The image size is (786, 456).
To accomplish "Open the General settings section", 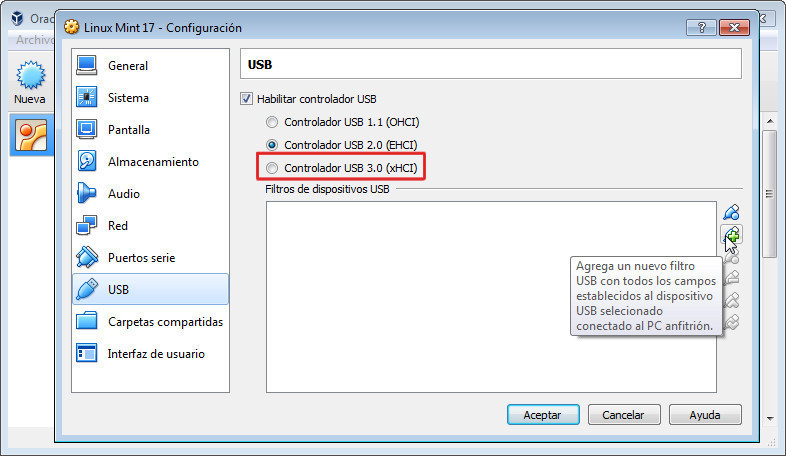I will [127, 66].
